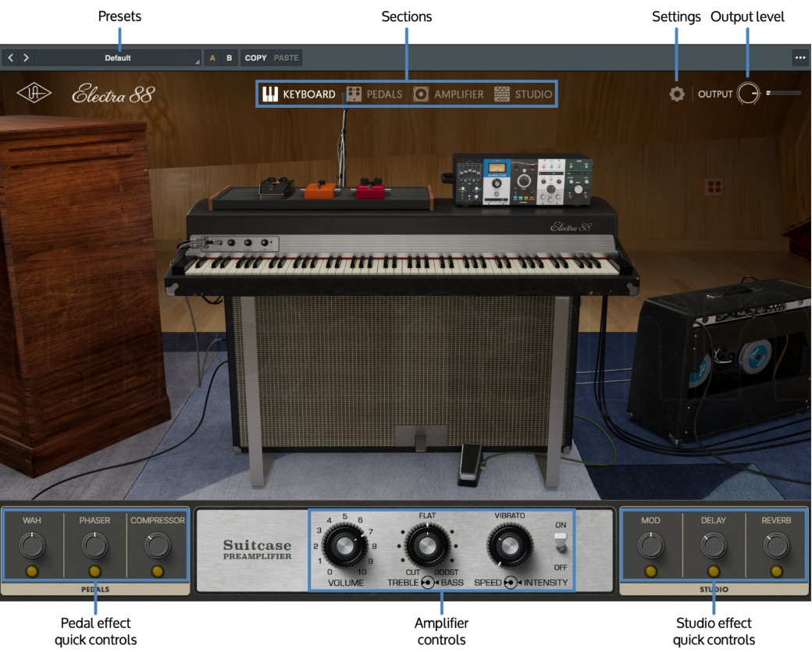Click the Electra 88 title logo
Viewport: 812px width, 653px height.
(113, 95)
